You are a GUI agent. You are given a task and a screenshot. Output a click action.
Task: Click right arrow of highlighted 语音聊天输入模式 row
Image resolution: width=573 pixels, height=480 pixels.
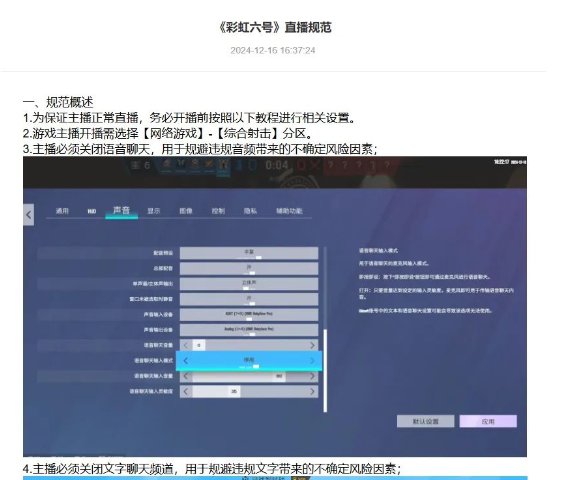pos(312,361)
